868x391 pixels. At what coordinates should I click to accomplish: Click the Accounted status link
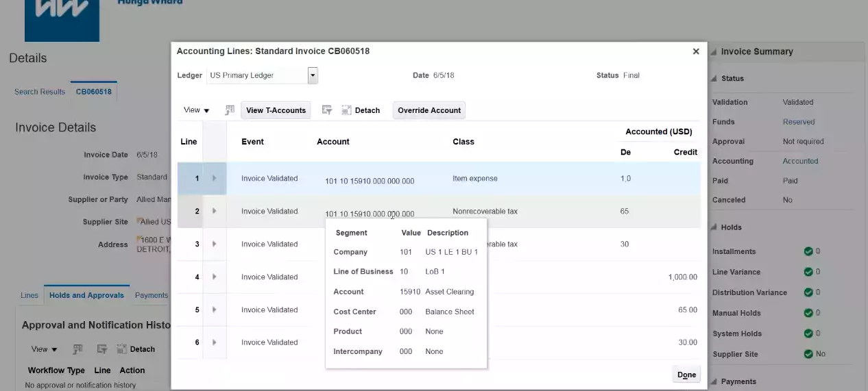(800, 162)
